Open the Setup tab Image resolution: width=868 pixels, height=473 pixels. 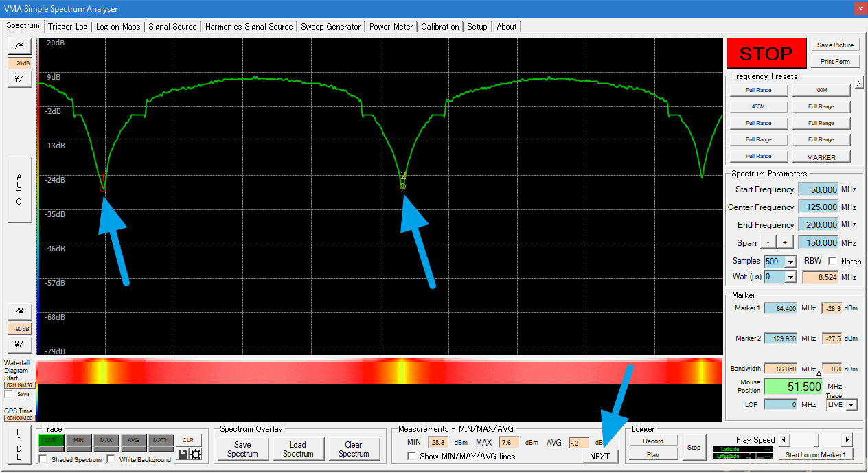point(477,27)
